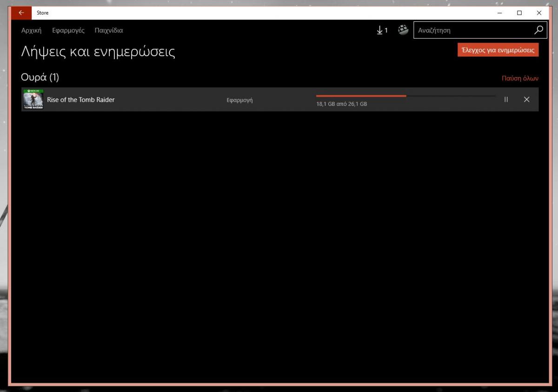Screen dimensions: 558x392
Task: Select the Rise of the Tomb Raider title
Action: click(x=81, y=100)
